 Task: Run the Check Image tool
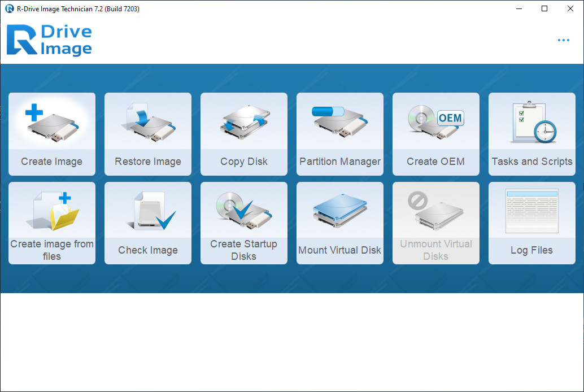(148, 223)
